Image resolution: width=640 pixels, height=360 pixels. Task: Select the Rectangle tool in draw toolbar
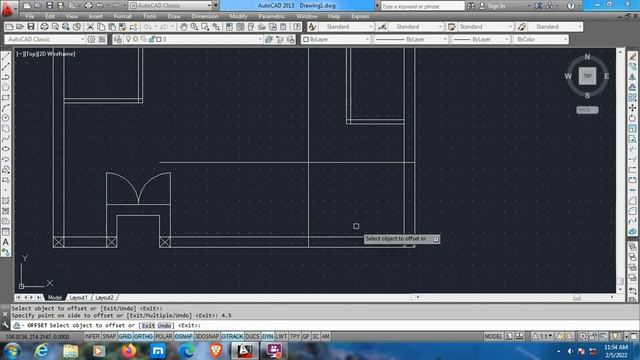[6, 98]
